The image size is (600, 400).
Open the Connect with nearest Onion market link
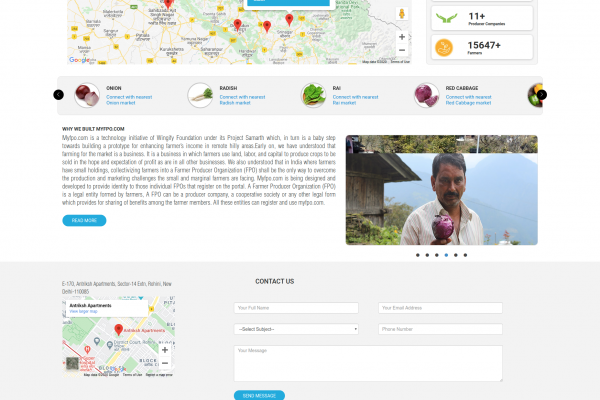coord(129,100)
